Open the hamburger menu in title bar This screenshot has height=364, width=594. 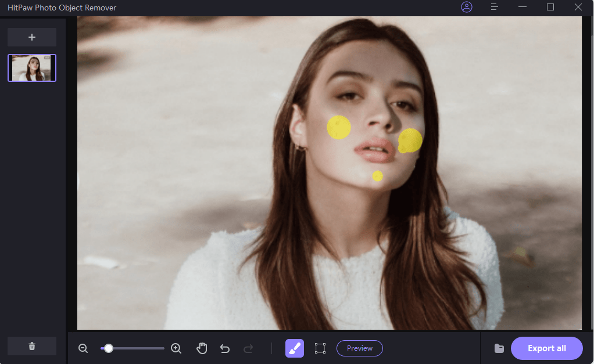click(x=495, y=7)
